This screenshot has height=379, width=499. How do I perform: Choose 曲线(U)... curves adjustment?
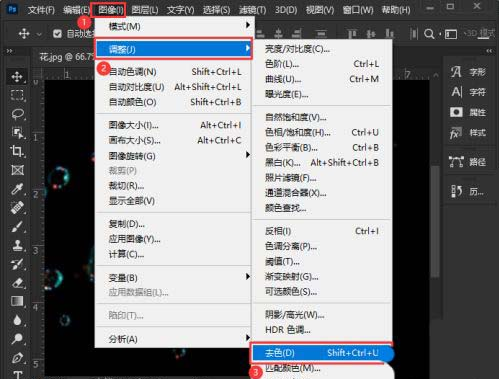pyautogui.click(x=322, y=79)
